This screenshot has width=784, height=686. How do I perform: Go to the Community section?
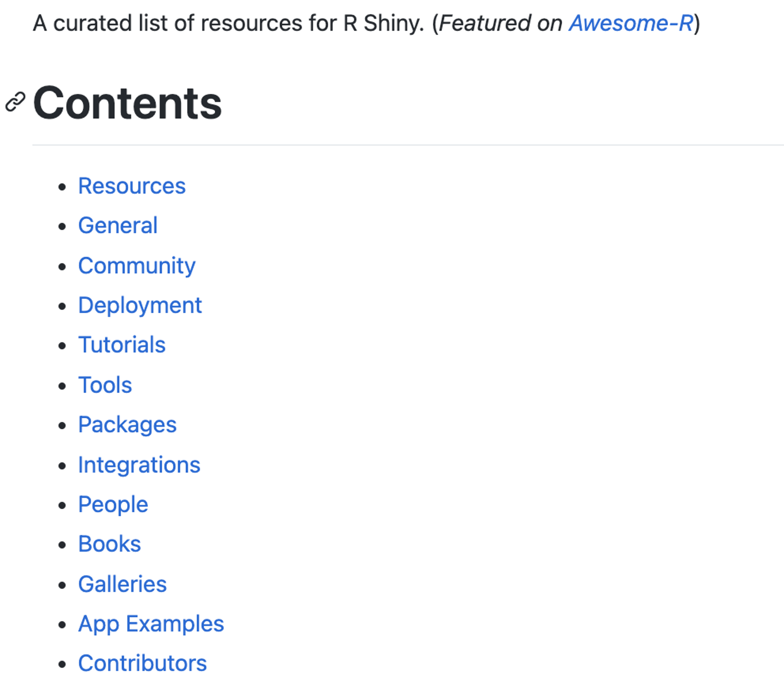coord(137,266)
